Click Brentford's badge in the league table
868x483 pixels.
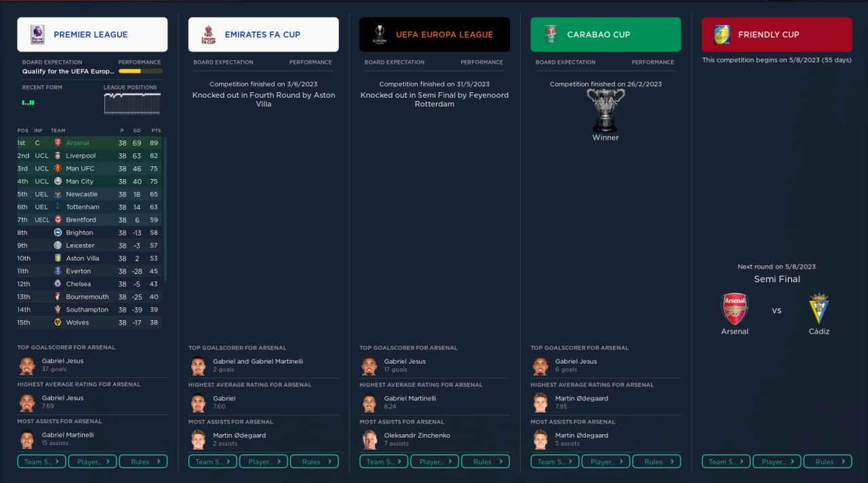coord(58,220)
